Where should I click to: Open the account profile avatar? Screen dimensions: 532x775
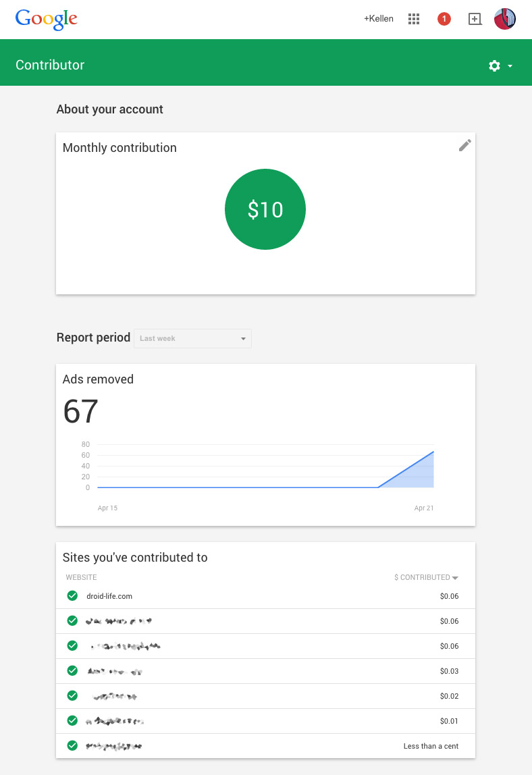505,19
